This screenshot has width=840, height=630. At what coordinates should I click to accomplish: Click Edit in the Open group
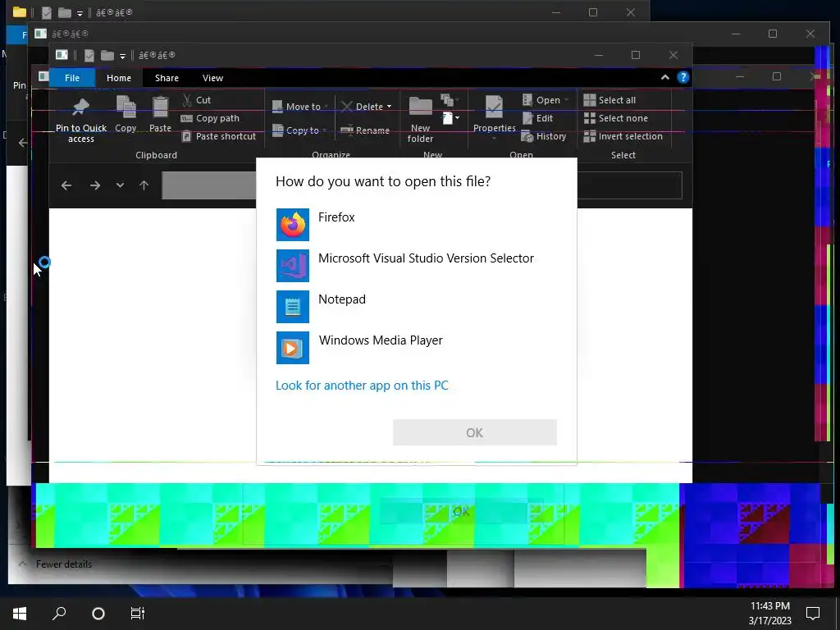tap(537, 118)
